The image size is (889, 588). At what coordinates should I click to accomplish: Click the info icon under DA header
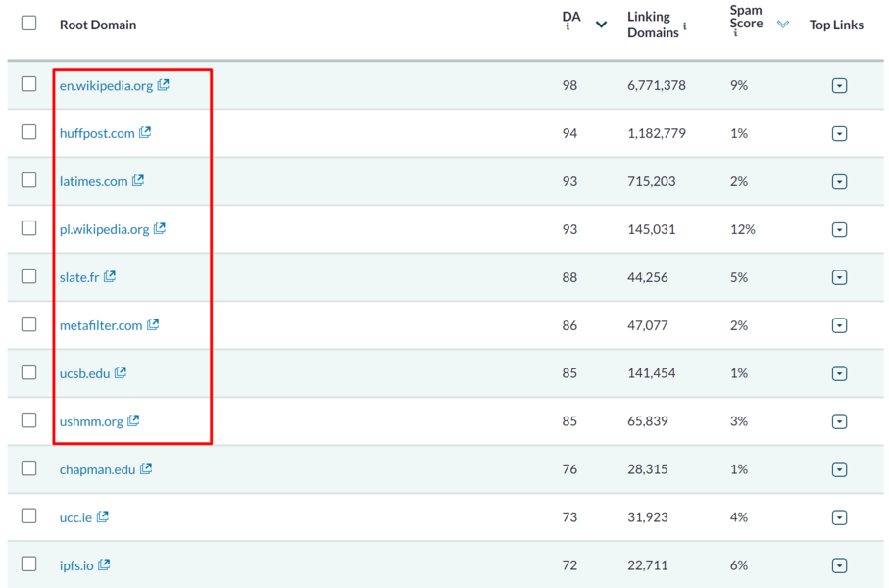pyautogui.click(x=568, y=26)
